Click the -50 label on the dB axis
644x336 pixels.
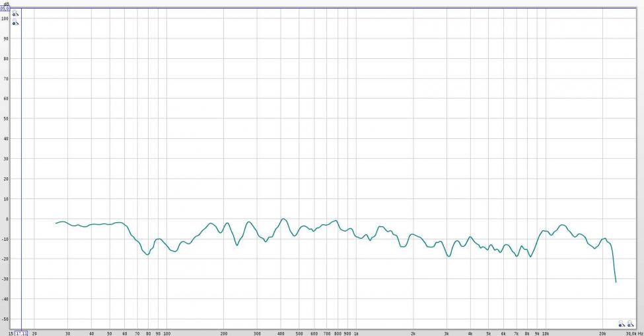[5, 319]
